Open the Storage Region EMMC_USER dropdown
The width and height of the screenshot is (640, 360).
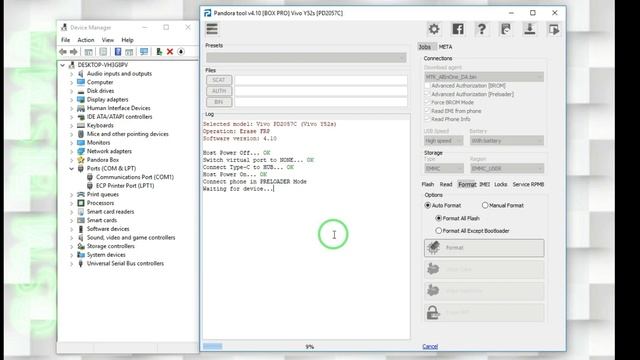pos(507,168)
